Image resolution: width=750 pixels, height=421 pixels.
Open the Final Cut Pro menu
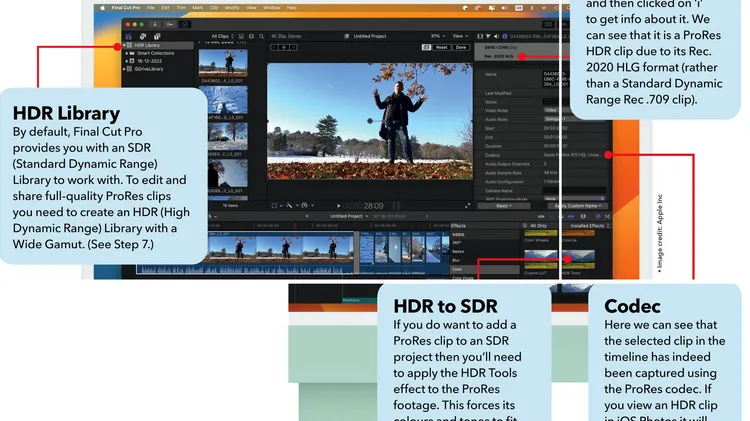126,8
